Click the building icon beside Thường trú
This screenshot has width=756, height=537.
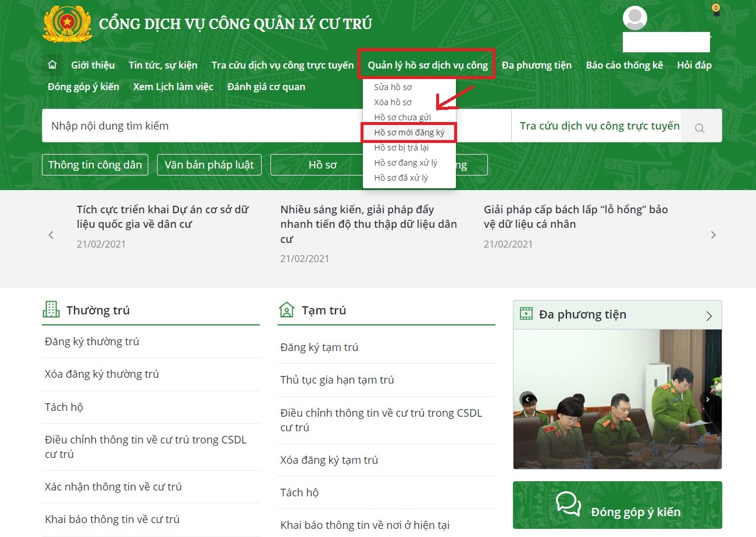51,308
